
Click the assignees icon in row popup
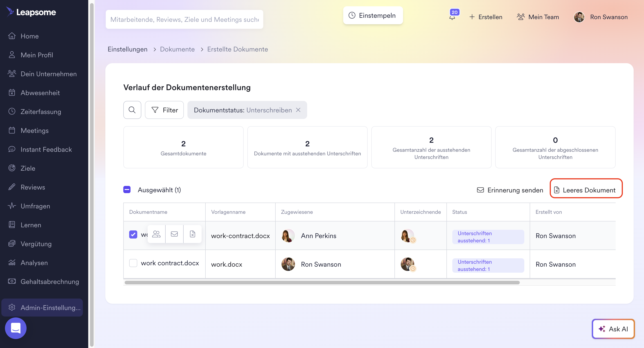(156, 234)
